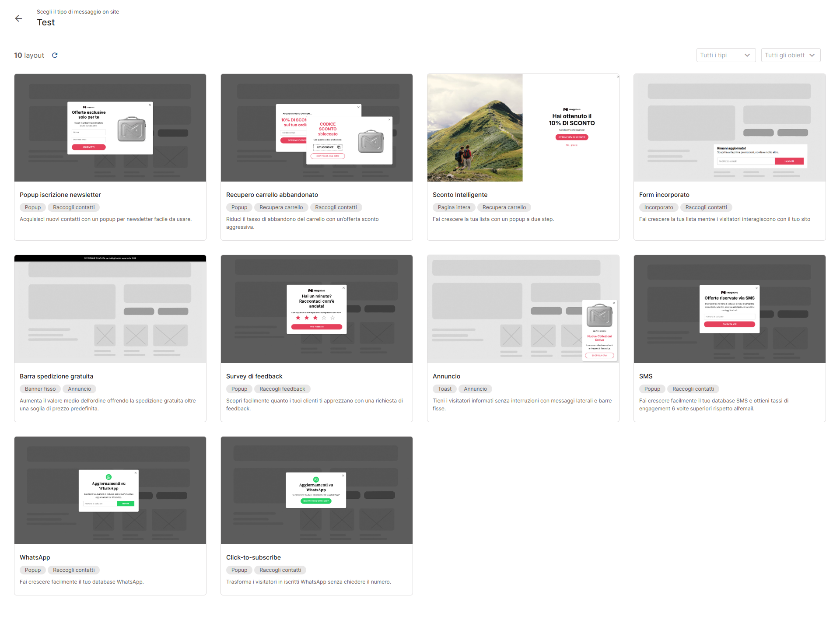The image size is (840, 630).
Task: Click the refresh layouts icon
Action: pos(55,55)
